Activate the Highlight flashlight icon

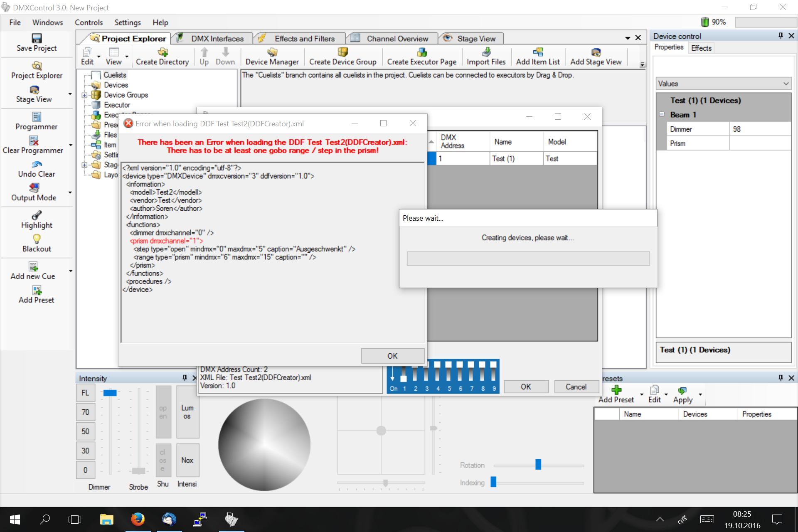coord(37,215)
